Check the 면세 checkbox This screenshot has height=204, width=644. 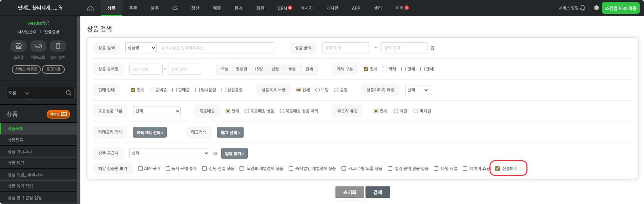[x=404, y=69]
